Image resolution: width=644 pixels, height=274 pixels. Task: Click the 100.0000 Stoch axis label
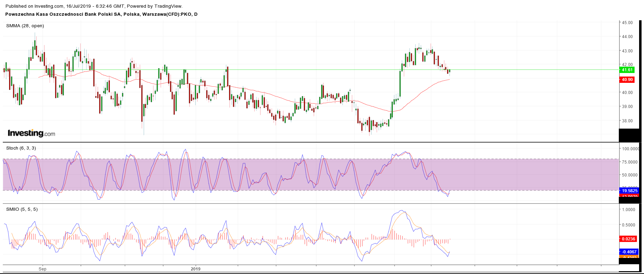(630, 149)
